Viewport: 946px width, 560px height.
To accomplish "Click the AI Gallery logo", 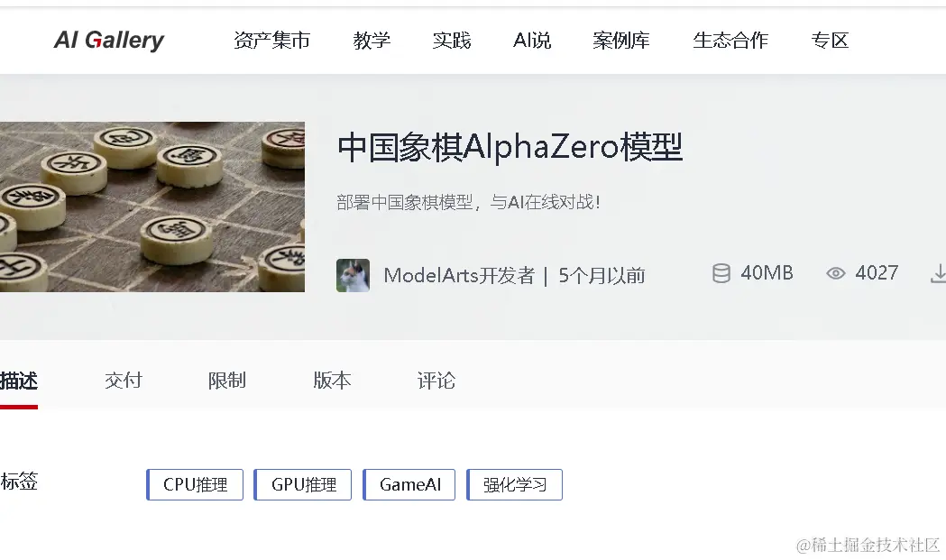I will click(108, 41).
